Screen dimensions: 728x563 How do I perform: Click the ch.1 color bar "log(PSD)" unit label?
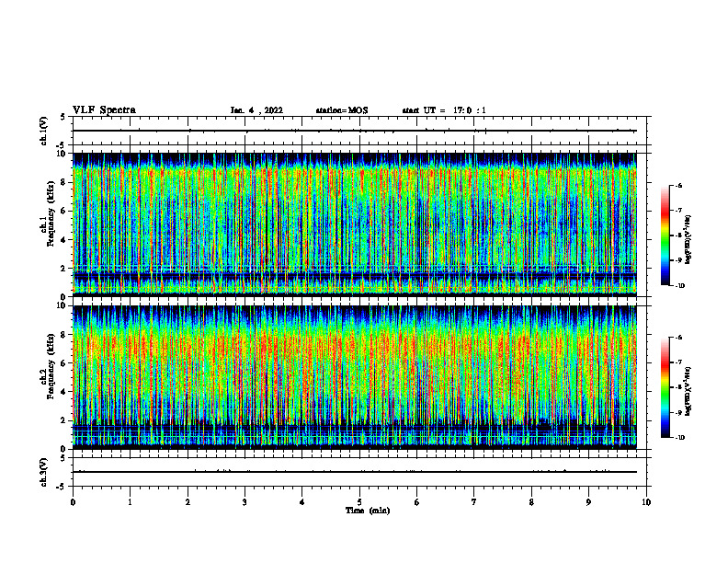(688, 240)
